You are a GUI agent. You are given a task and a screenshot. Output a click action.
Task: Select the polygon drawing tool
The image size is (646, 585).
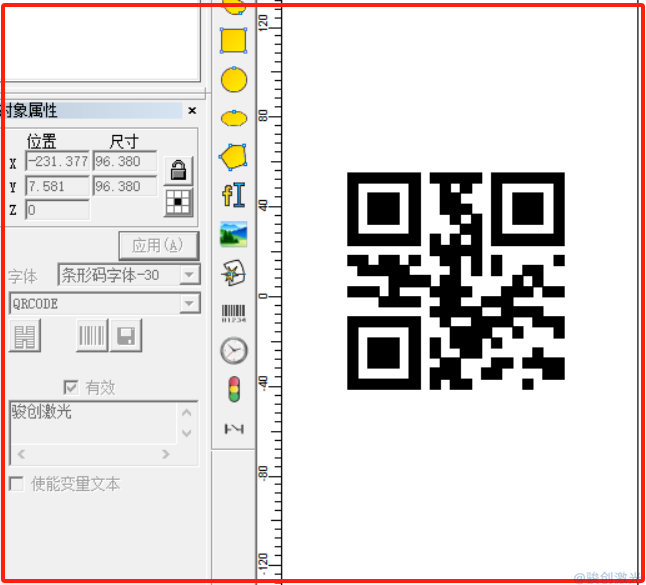[234, 157]
